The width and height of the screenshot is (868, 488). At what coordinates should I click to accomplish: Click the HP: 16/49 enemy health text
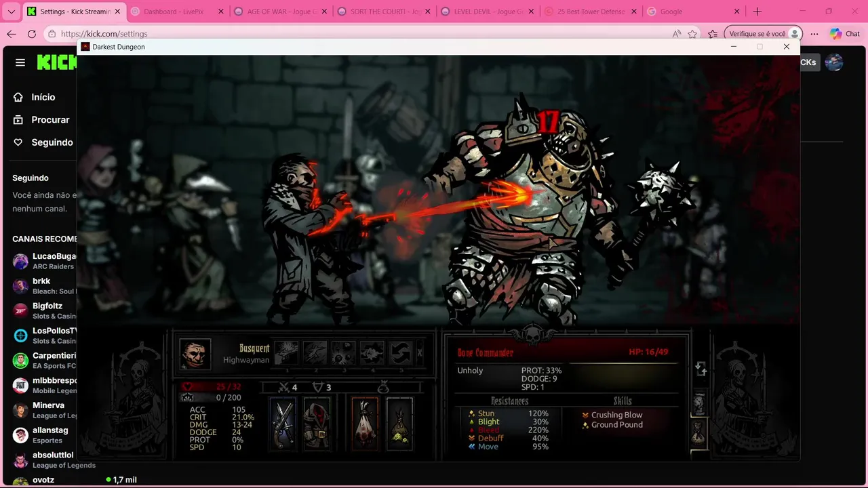coord(648,352)
